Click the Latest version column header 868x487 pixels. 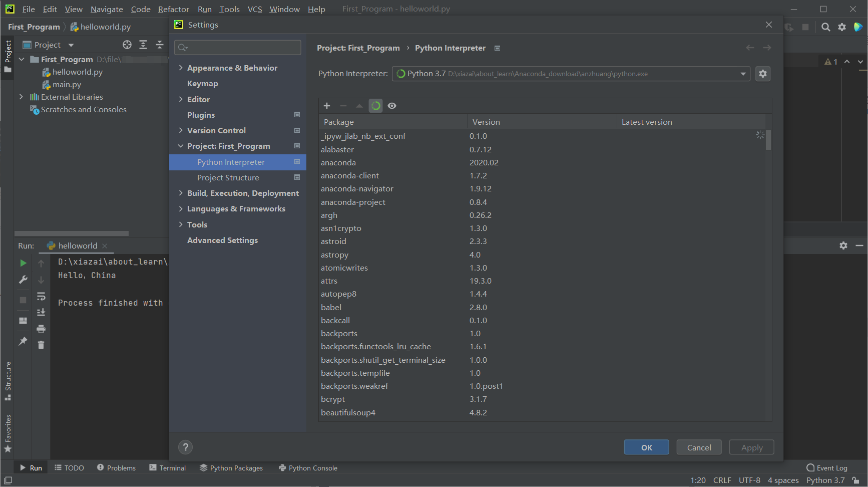click(x=691, y=122)
